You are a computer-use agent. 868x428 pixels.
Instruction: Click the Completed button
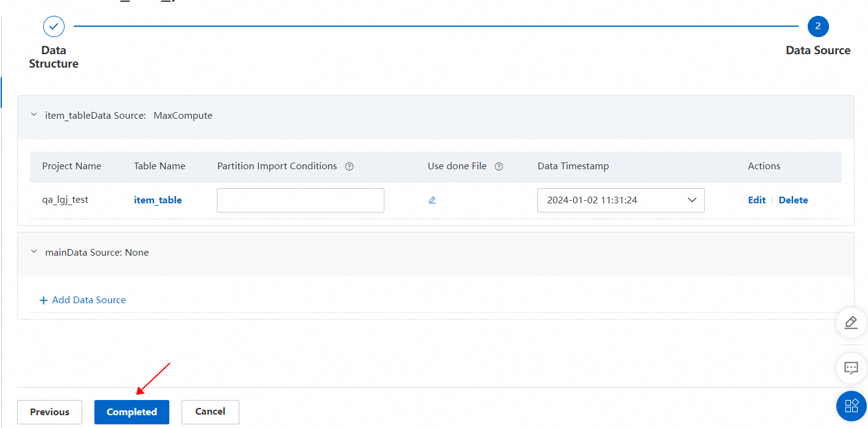pos(132,412)
